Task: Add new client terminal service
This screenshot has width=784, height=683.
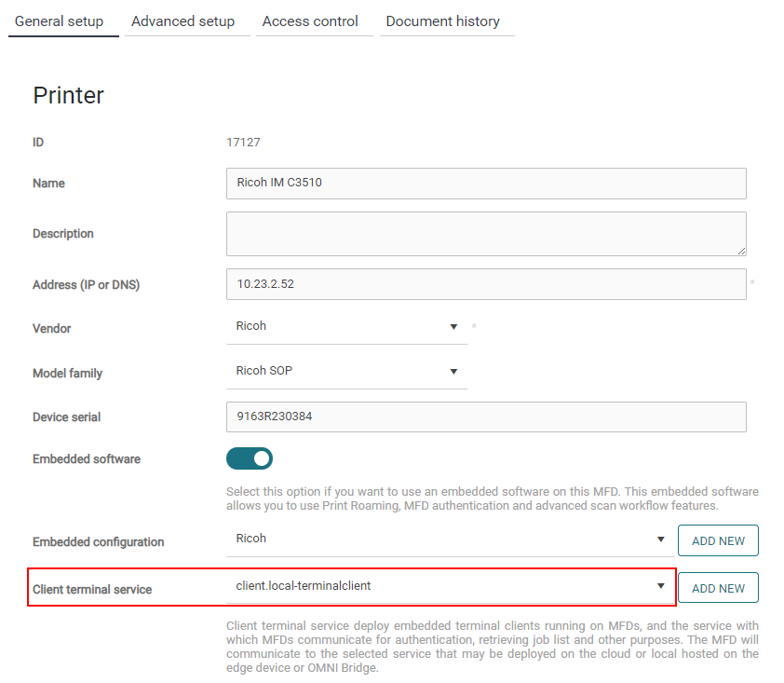Action: pos(718,588)
